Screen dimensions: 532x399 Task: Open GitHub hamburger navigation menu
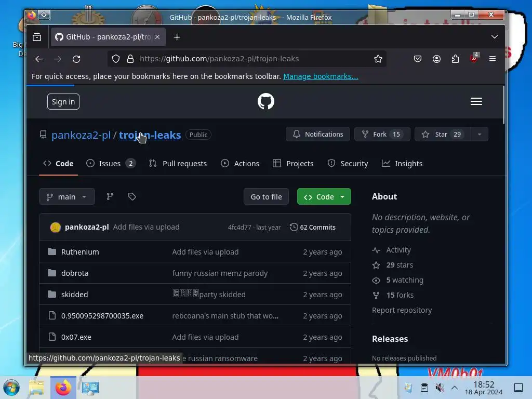coord(476,101)
